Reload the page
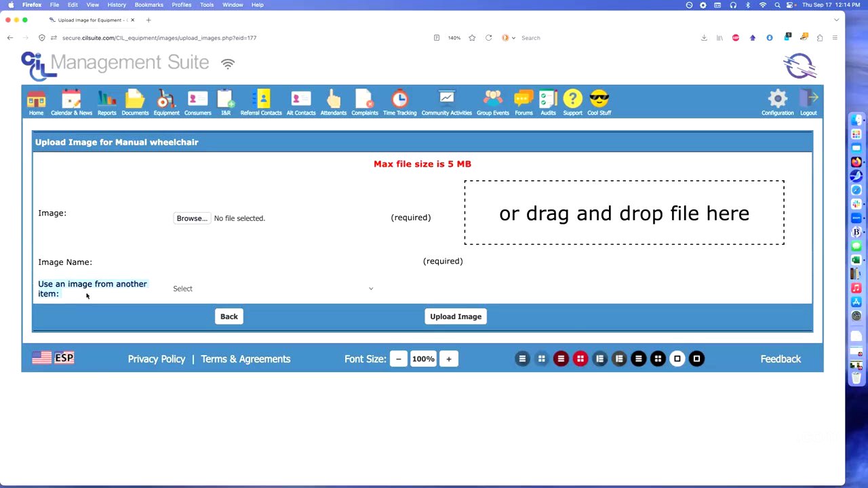The width and height of the screenshot is (868, 488). pos(488,38)
